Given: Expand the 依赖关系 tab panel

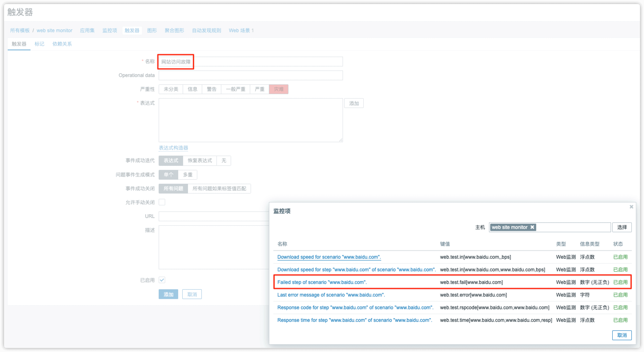Looking at the screenshot, I should click(62, 44).
